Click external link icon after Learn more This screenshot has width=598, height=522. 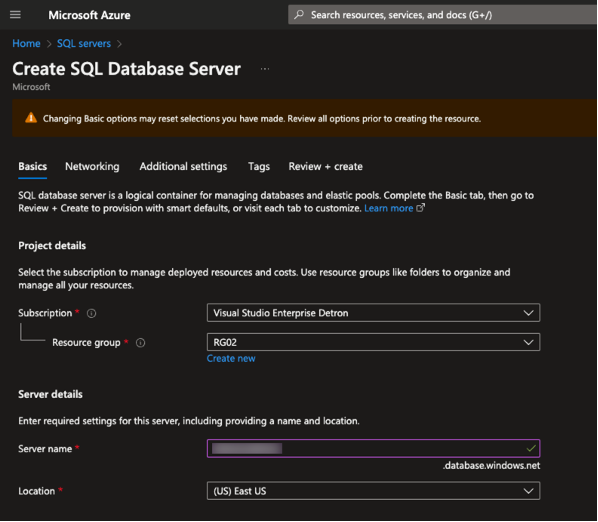point(420,208)
